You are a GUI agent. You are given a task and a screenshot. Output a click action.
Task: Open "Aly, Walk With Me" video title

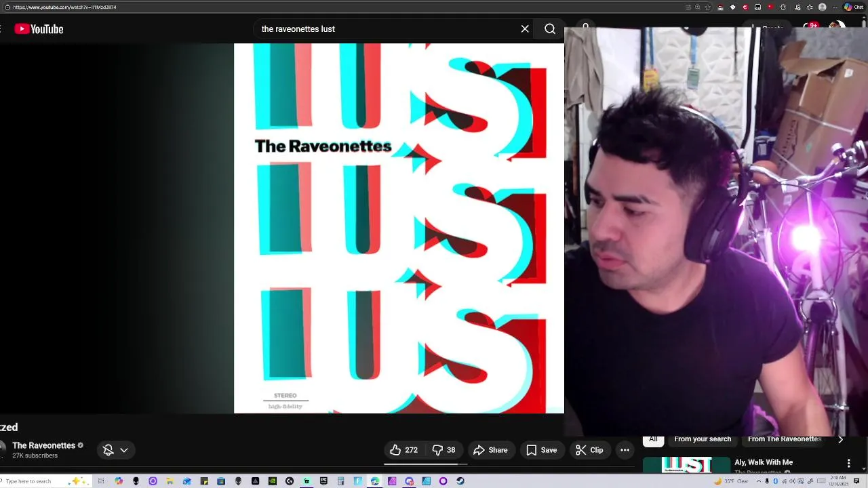coord(764,462)
